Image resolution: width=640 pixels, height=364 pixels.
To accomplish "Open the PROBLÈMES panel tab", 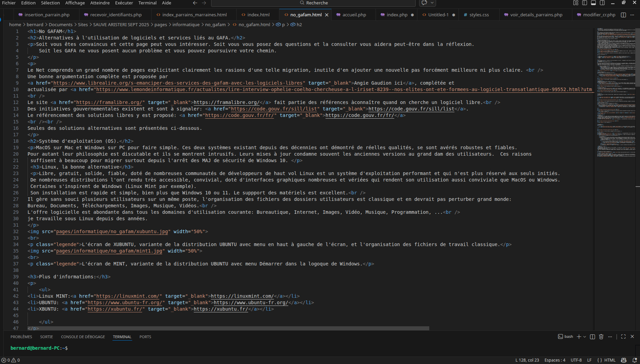I will (21, 337).
